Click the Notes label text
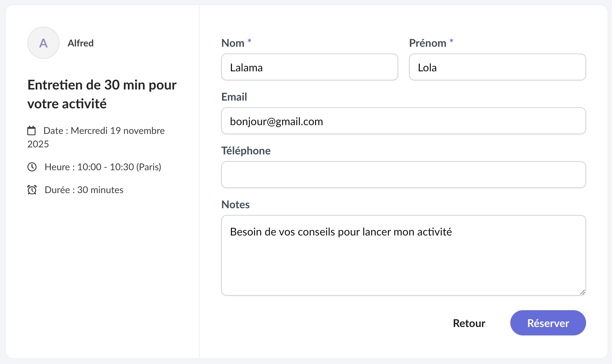612x364 pixels. tap(235, 205)
